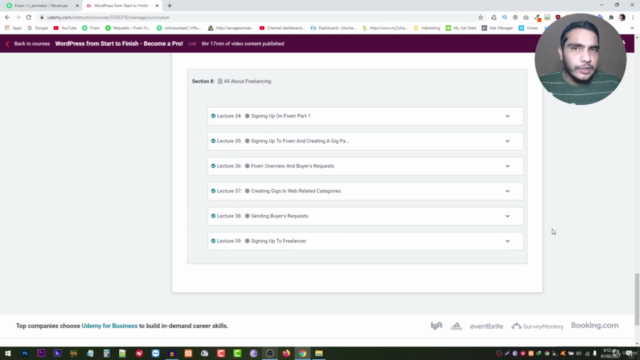Expand Lecture 38 Sending Buyer's Requests chevron
The height and width of the screenshot is (360, 640).
click(x=507, y=216)
